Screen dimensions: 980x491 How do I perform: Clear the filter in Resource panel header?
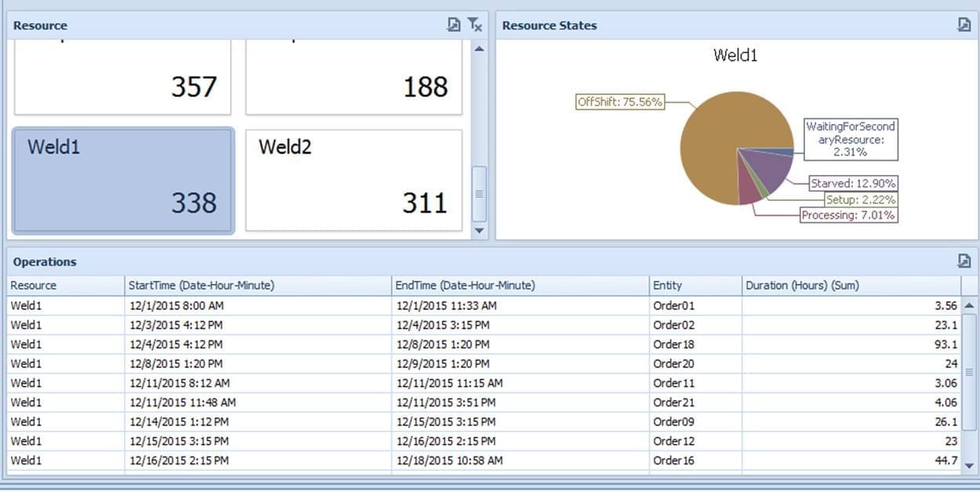coord(475,25)
